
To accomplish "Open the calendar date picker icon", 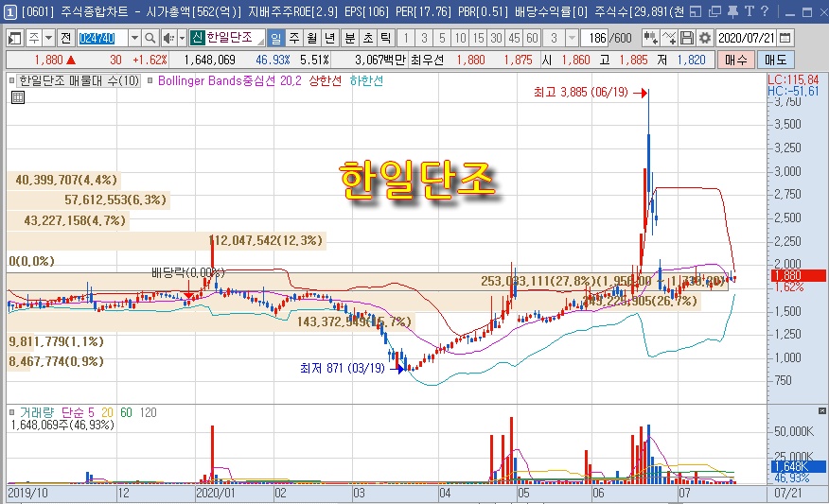I will [785, 38].
